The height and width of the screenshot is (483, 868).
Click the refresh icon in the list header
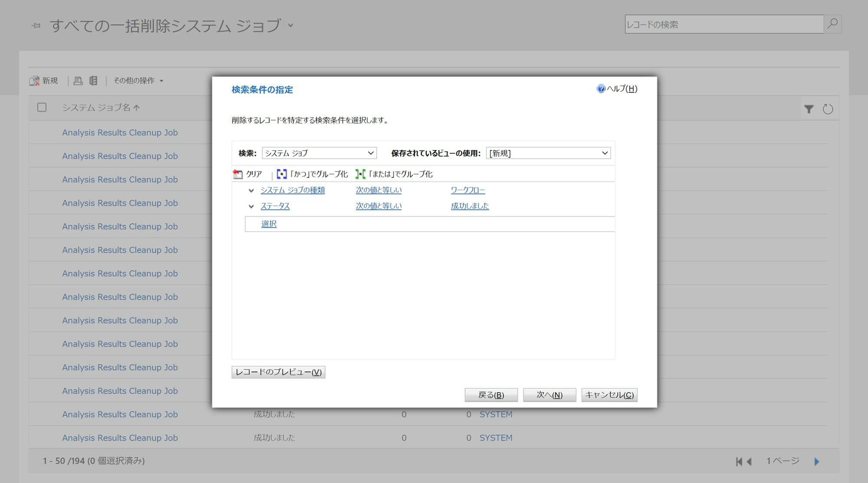tap(828, 108)
